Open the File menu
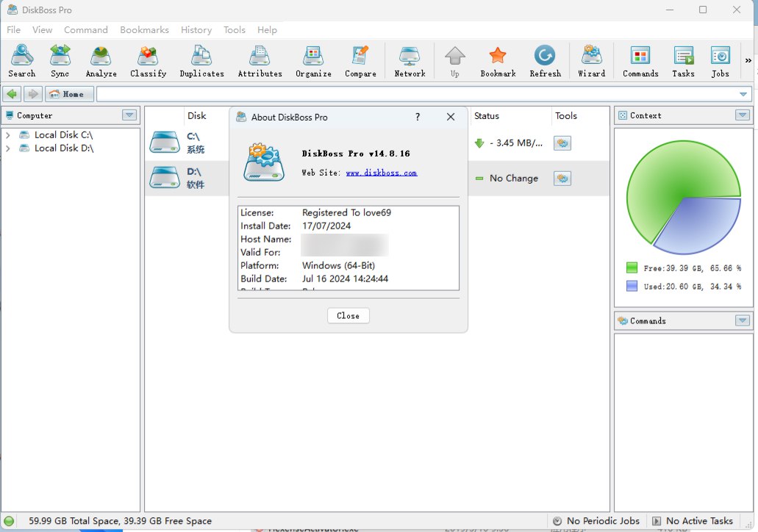 click(13, 30)
